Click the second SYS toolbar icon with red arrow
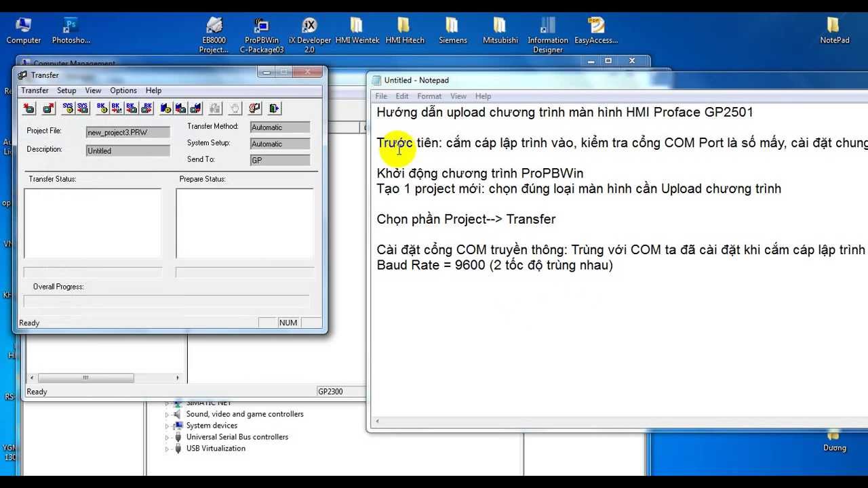Viewport: 868px width, 488px height. coord(83,108)
